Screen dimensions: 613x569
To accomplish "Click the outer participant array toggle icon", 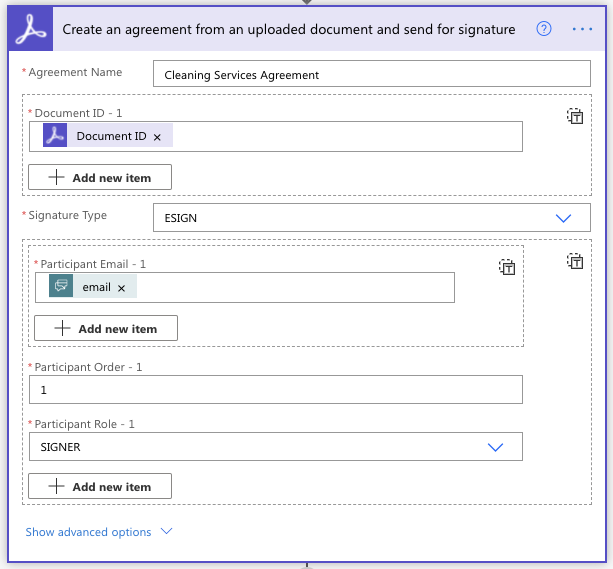I will (575, 261).
